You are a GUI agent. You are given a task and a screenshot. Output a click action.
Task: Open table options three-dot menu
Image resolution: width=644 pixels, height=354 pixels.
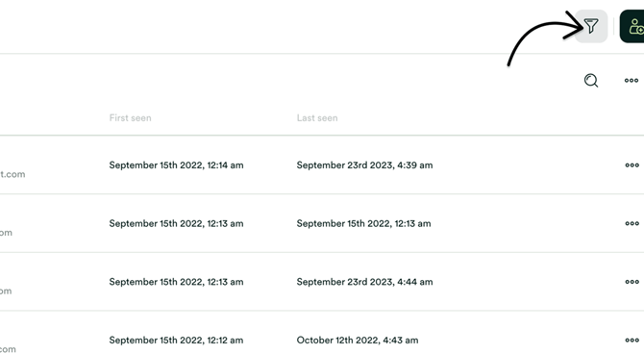[632, 81]
